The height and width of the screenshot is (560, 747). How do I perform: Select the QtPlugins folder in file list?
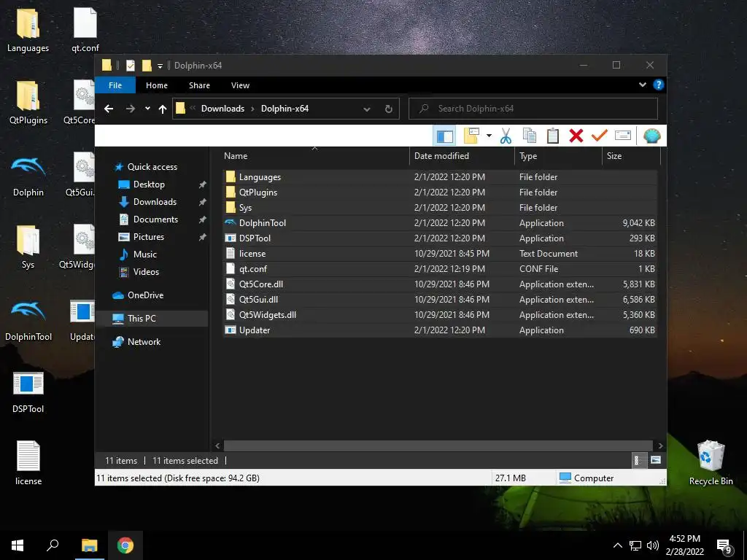coord(440,192)
